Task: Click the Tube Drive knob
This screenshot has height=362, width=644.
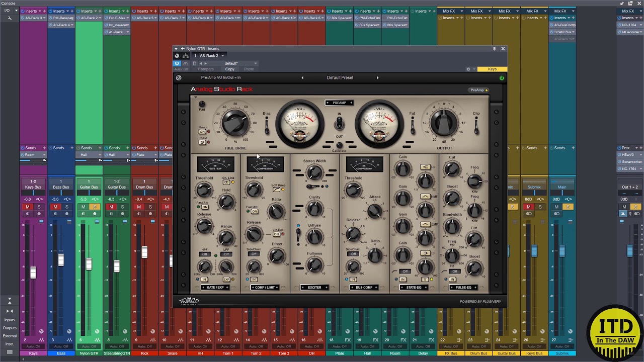Action: 235,124
